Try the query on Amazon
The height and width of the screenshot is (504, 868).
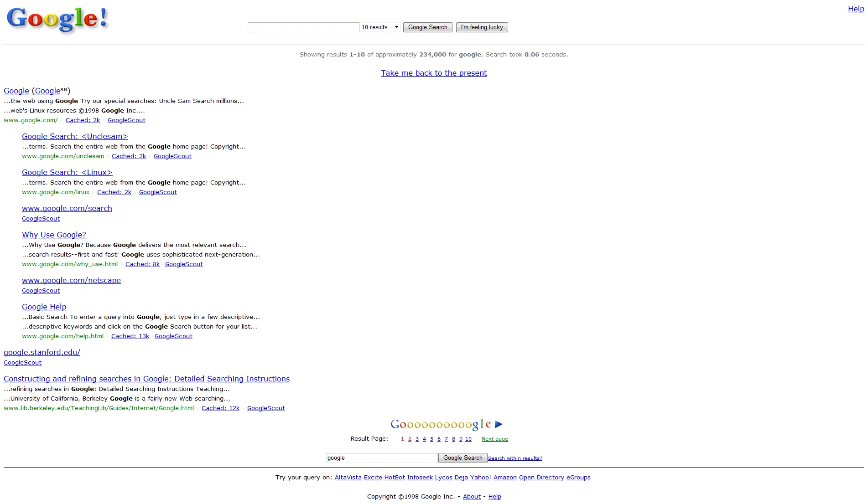[x=505, y=478]
